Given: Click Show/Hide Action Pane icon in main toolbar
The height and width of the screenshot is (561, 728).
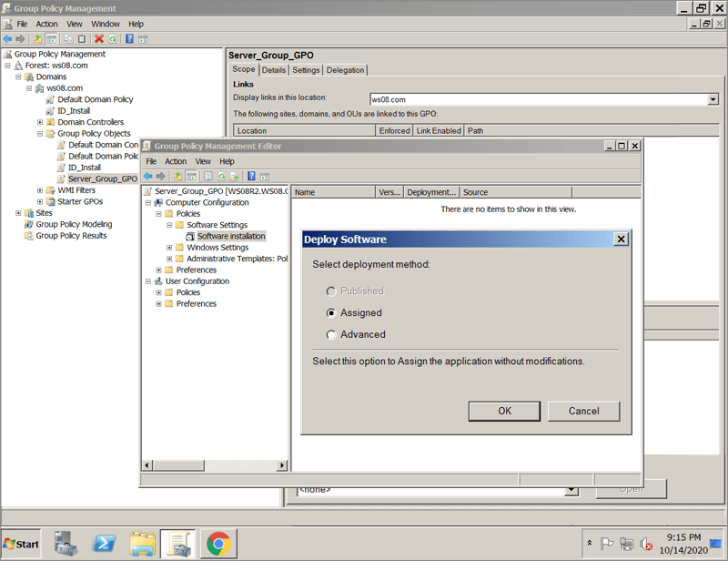Looking at the screenshot, I should pyautogui.click(x=143, y=39).
